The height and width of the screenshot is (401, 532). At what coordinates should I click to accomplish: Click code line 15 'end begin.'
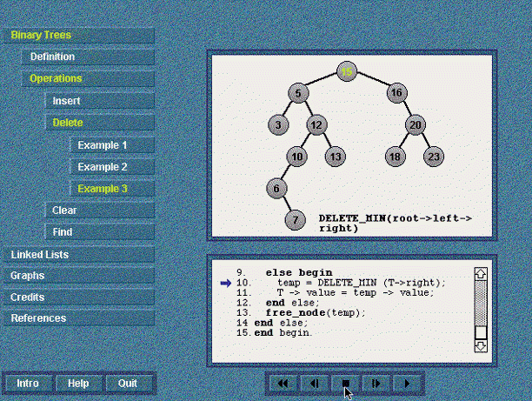[x=274, y=332]
